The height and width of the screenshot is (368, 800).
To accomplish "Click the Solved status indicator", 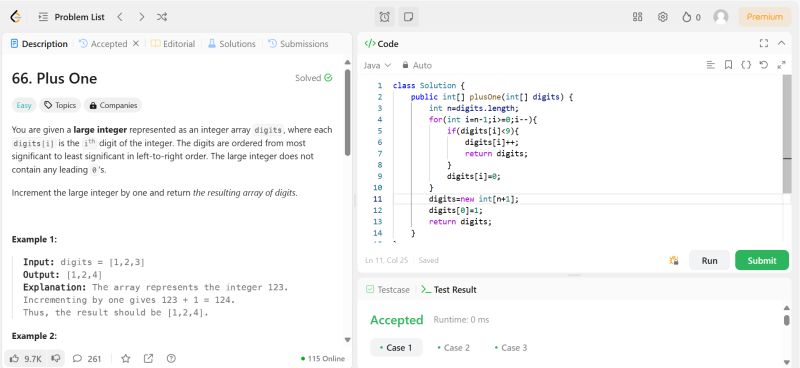I will [x=314, y=78].
